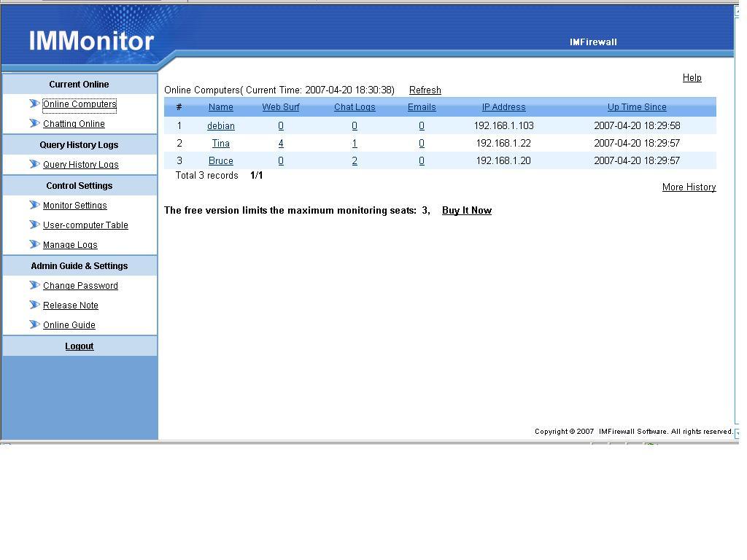The height and width of the screenshot is (560, 747).
Task: Open Bruce's Web Surf count
Action: click(281, 161)
